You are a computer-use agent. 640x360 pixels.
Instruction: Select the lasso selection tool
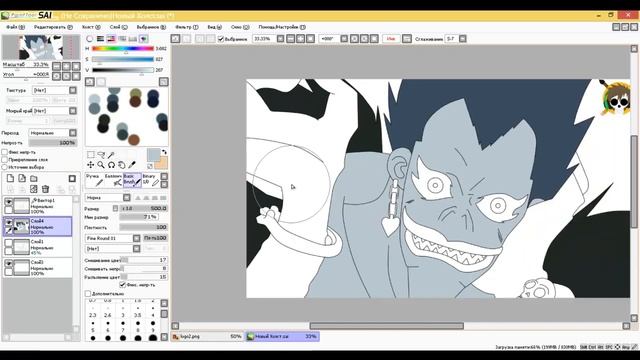(x=101, y=155)
